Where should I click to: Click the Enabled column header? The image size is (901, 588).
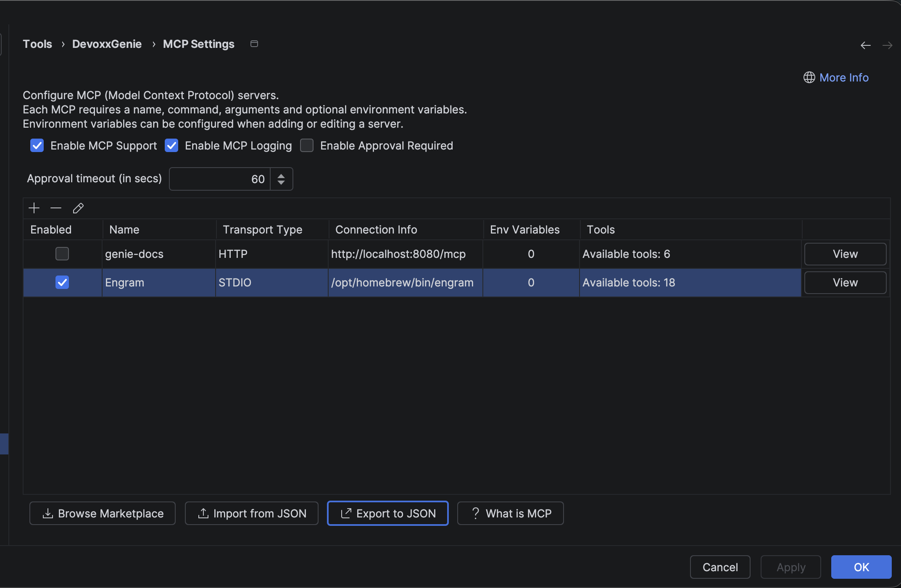coord(63,229)
